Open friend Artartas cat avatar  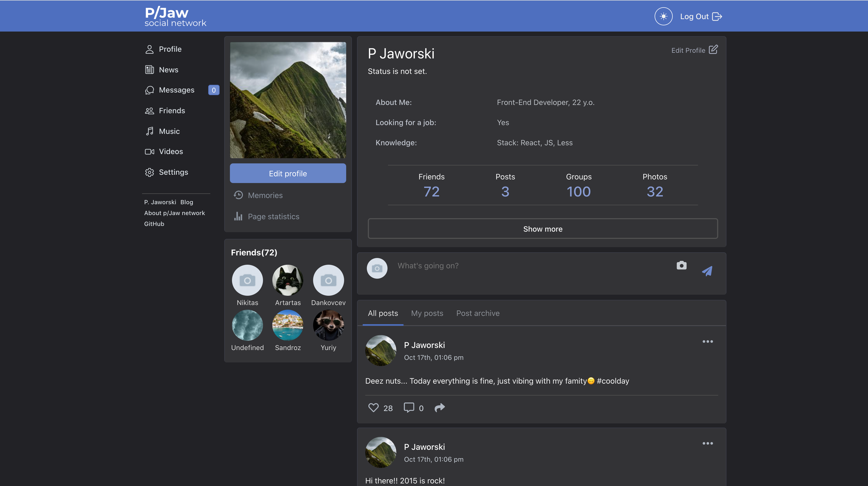(288, 280)
